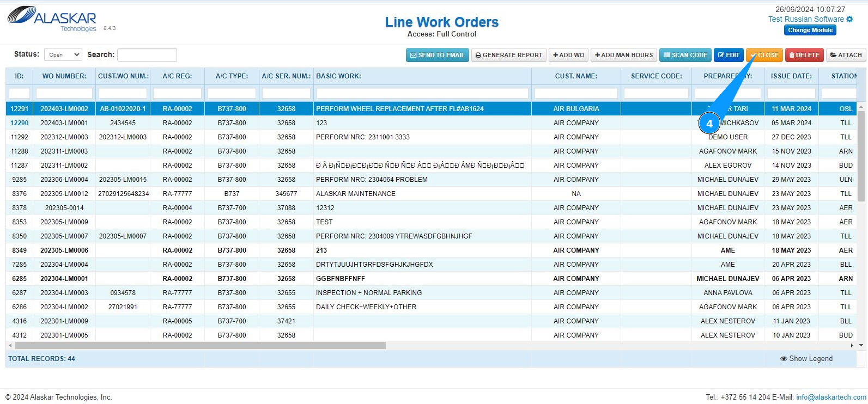Sort by the Cust. Name column header
This screenshot has height=404, width=868.
[576, 76]
